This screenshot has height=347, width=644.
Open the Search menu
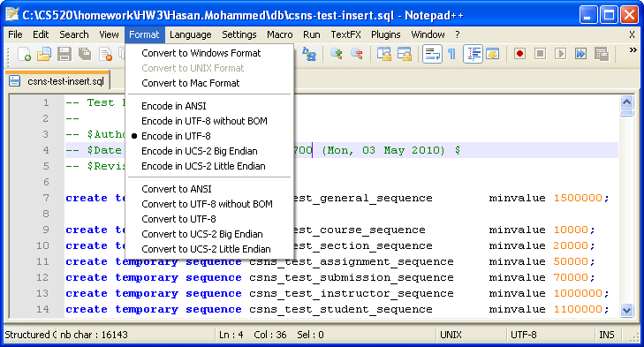(x=74, y=34)
